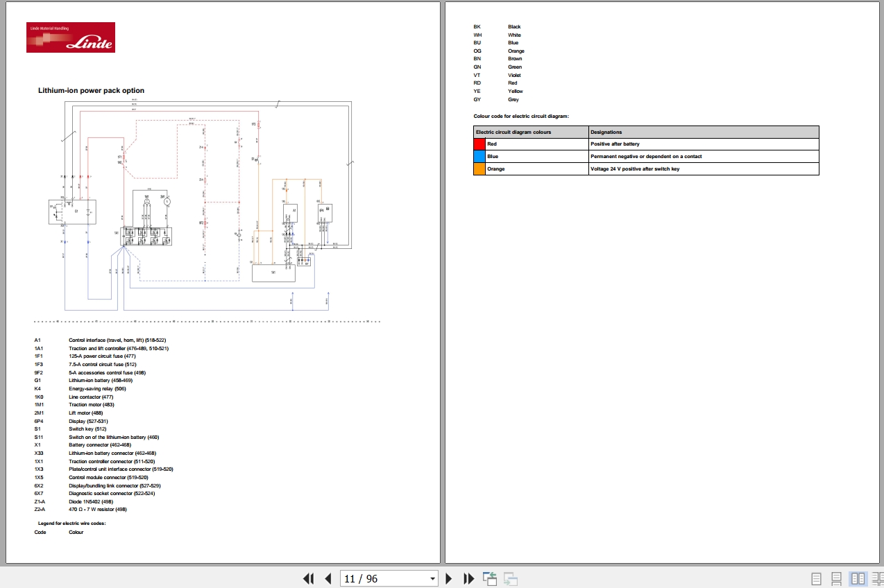Go to the next page
The height and width of the screenshot is (588, 884).
pos(448,578)
